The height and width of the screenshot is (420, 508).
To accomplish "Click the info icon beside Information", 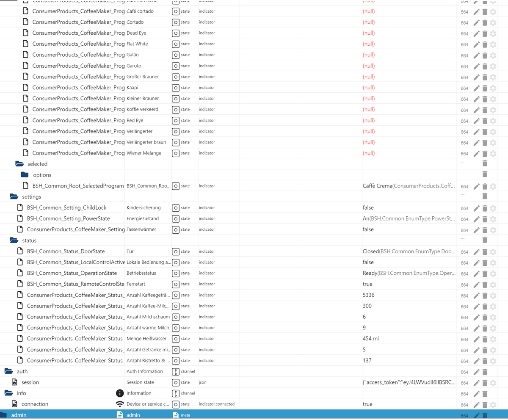I will [120, 393].
